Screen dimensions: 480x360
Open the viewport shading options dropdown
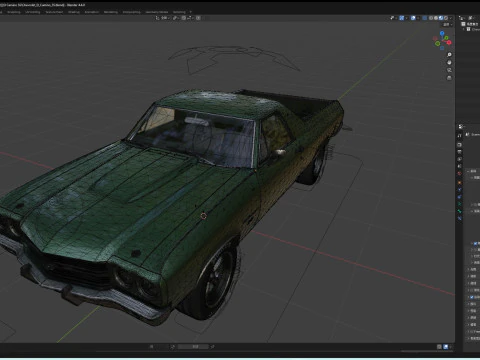click(x=451, y=18)
